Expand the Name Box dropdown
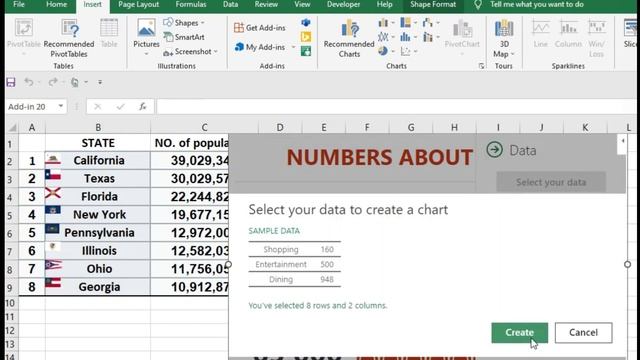640x360 pixels. tap(60, 107)
